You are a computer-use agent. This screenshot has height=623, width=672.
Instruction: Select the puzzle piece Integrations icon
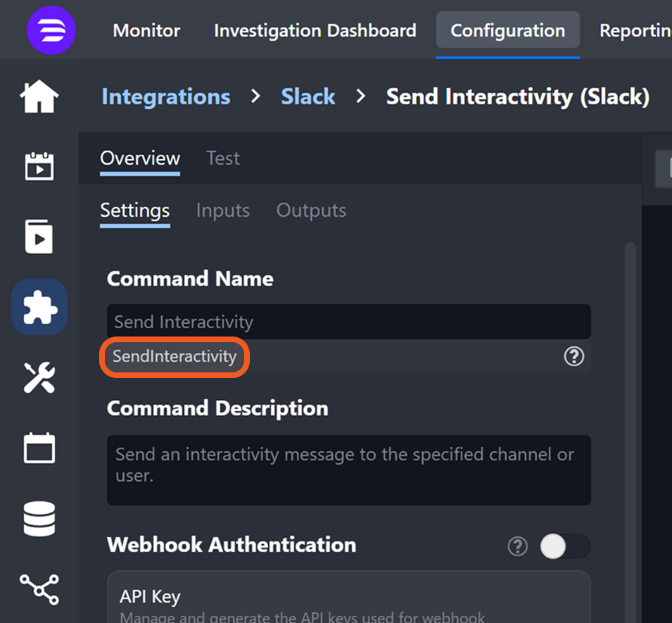(39, 308)
